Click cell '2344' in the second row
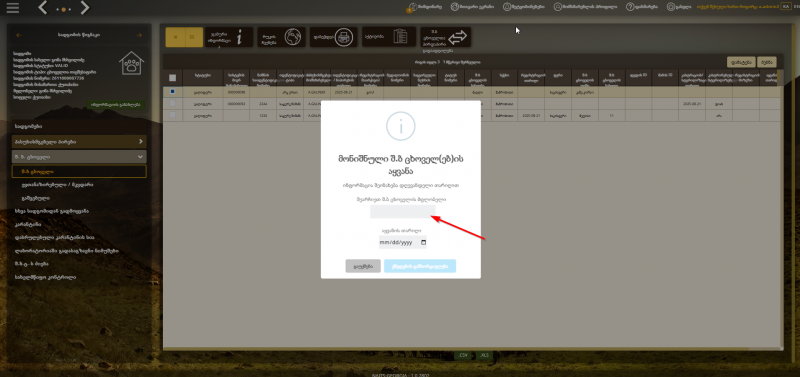This screenshot has width=800, height=377. 263,104
